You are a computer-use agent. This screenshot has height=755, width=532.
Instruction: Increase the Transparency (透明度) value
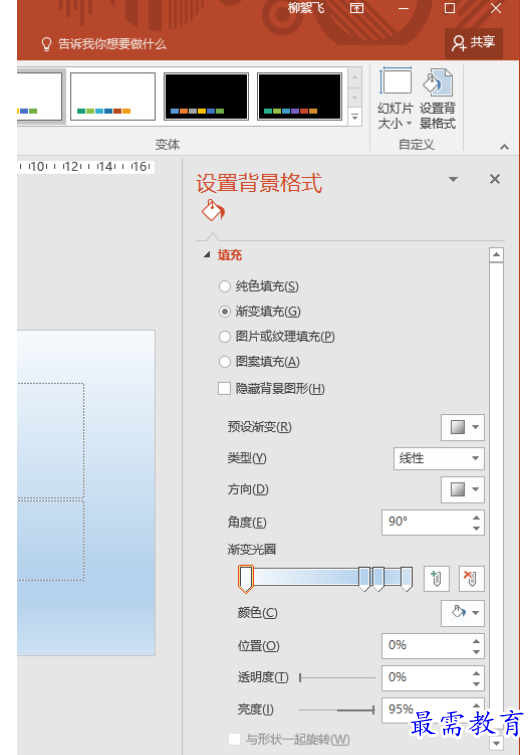click(476, 673)
